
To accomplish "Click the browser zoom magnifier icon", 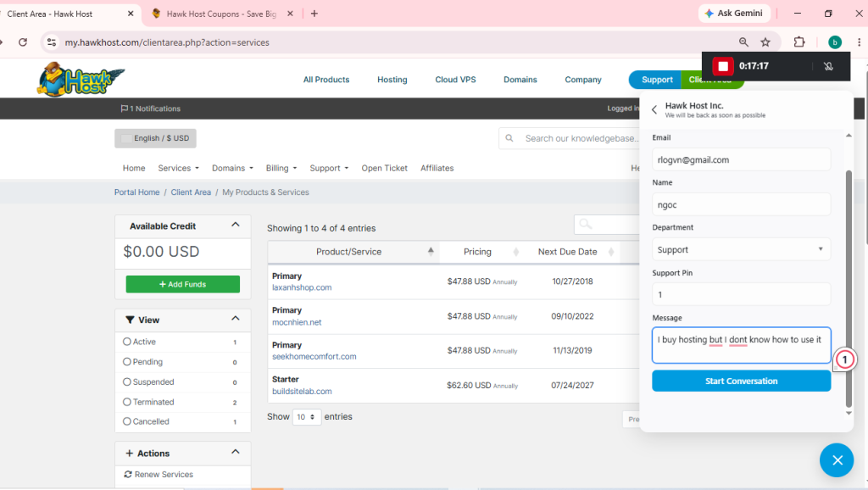I will point(743,42).
